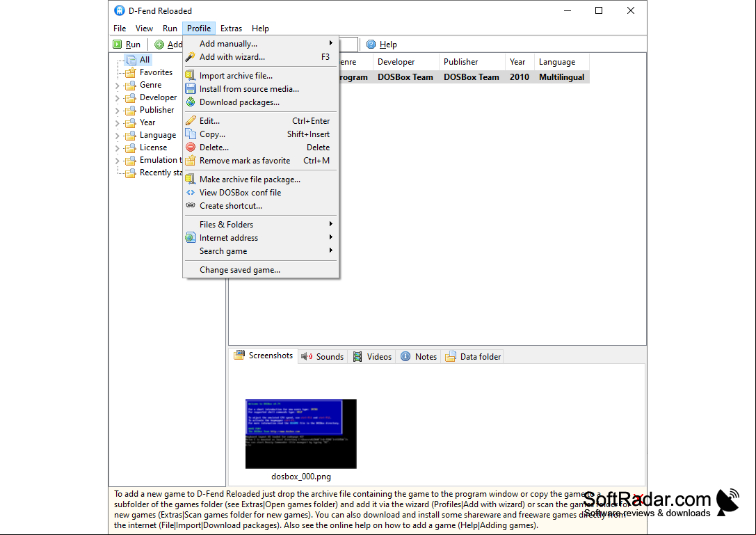Image resolution: width=756 pixels, height=535 pixels.
Task: Switch to the Notes tab
Action: click(419, 356)
